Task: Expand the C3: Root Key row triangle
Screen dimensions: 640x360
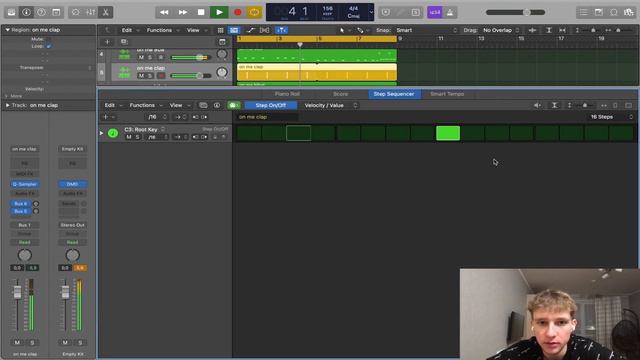Action: coord(101,133)
